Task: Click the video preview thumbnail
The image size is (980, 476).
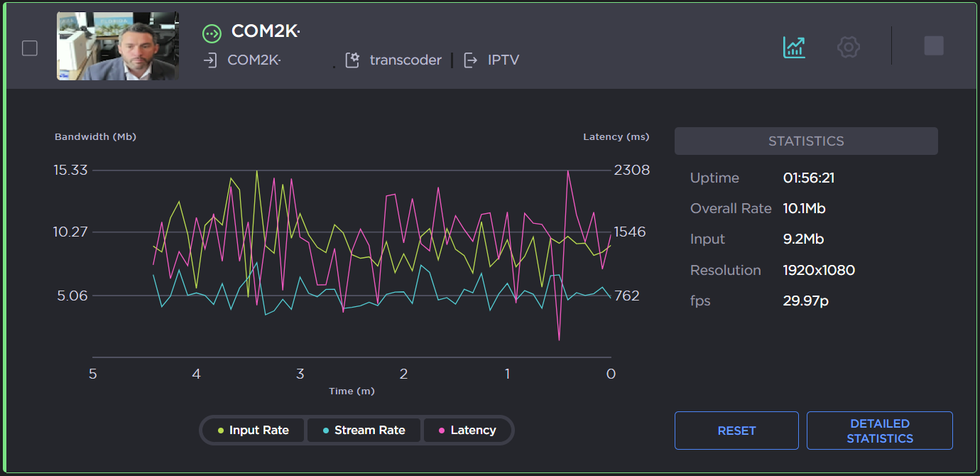Action: [x=118, y=46]
